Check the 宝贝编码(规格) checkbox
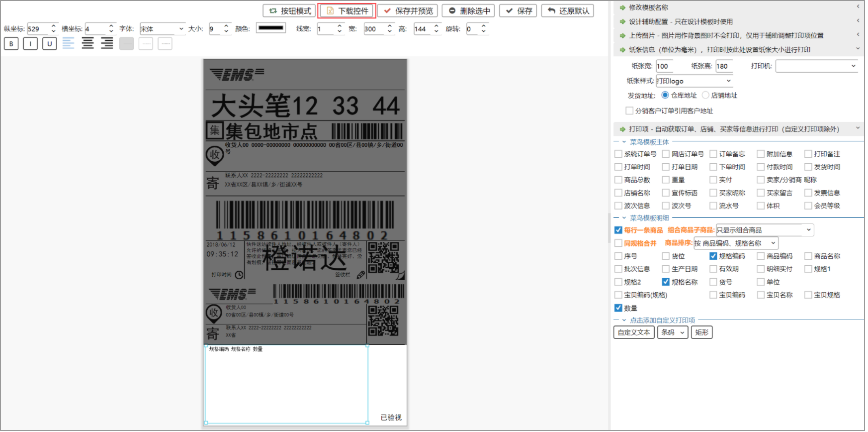 tap(618, 295)
